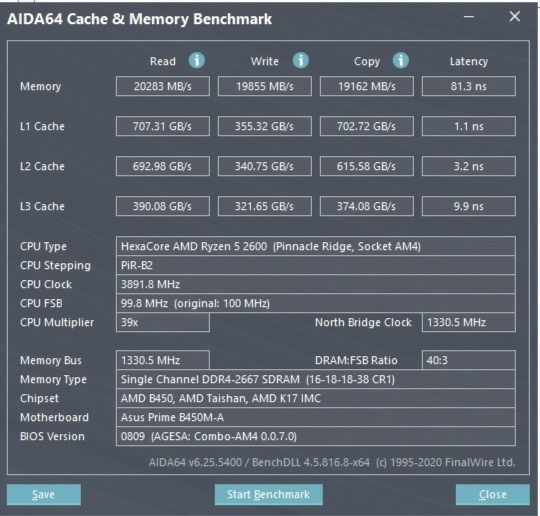
Task: Click Motherboard field Asus Prime B450M-A
Action: (x=316, y=417)
